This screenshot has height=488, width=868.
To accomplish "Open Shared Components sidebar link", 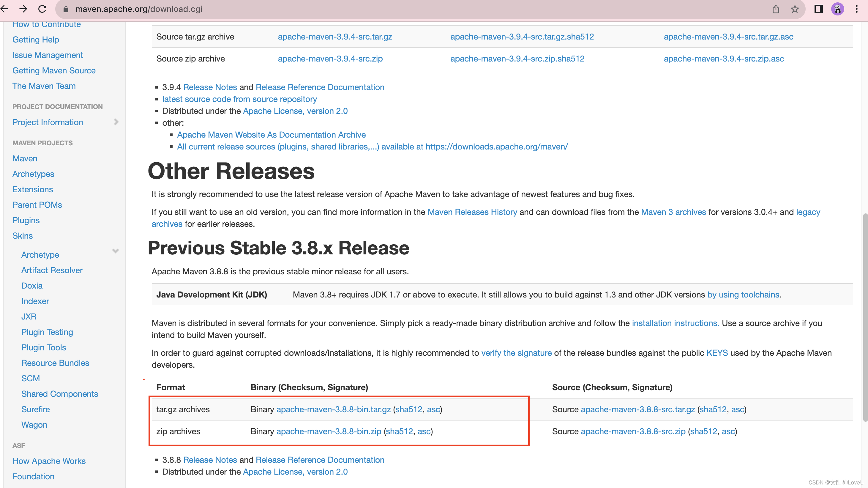I will (60, 394).
